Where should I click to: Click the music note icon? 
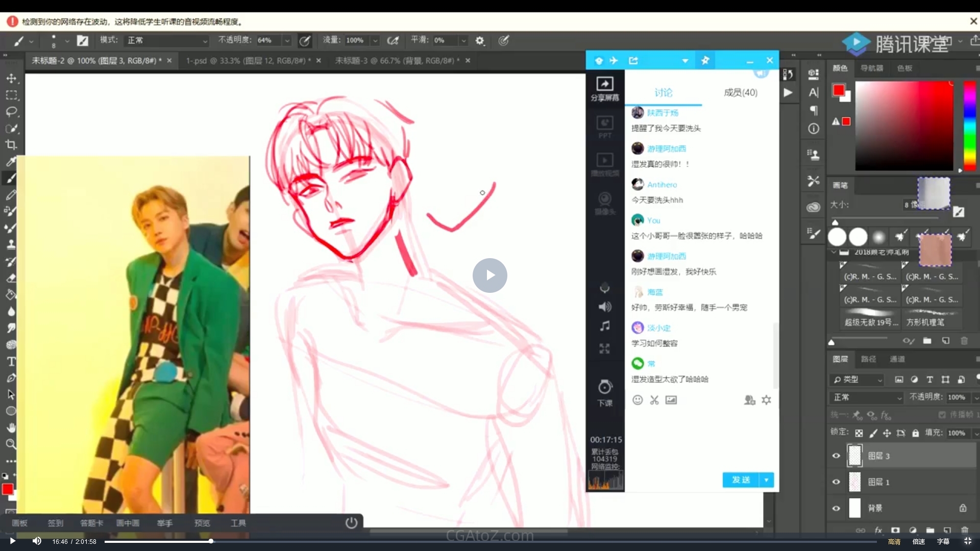605,326
